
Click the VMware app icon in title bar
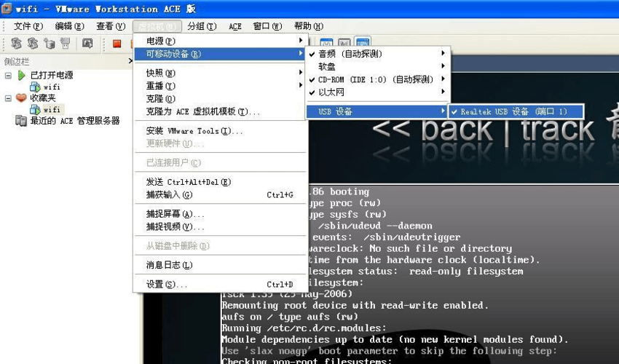coord(7,8)
